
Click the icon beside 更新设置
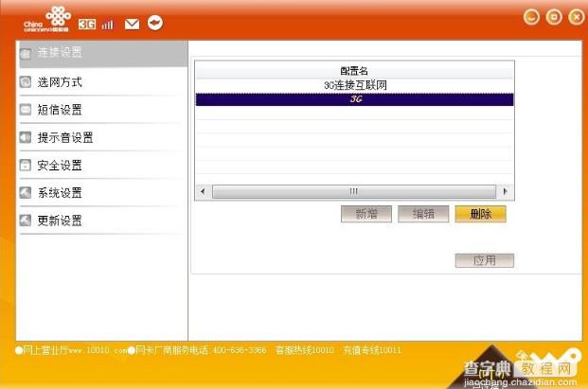point(26,221)
